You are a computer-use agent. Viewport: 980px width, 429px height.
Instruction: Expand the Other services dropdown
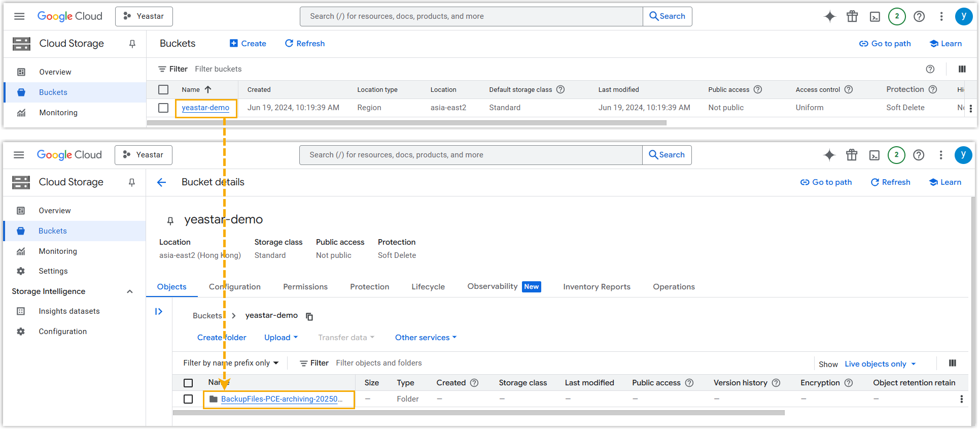pos(426,338)
